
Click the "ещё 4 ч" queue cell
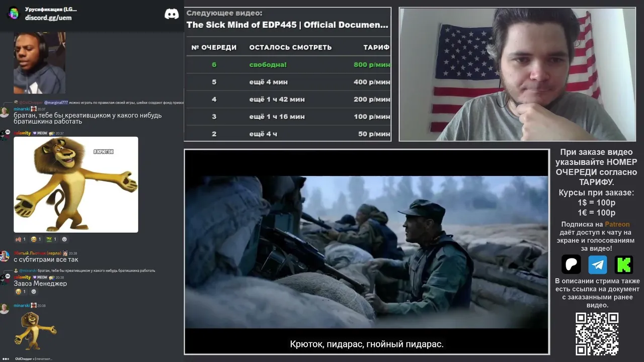click(263, 134)
